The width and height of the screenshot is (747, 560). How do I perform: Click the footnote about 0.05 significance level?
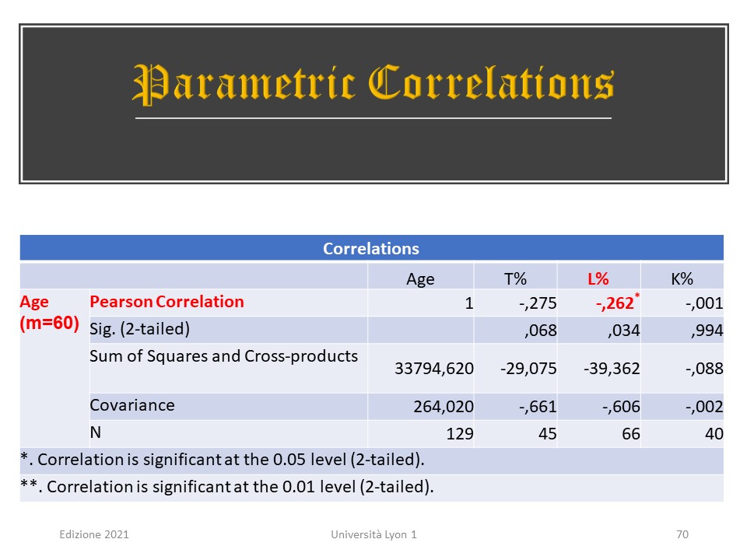(223, 460)
